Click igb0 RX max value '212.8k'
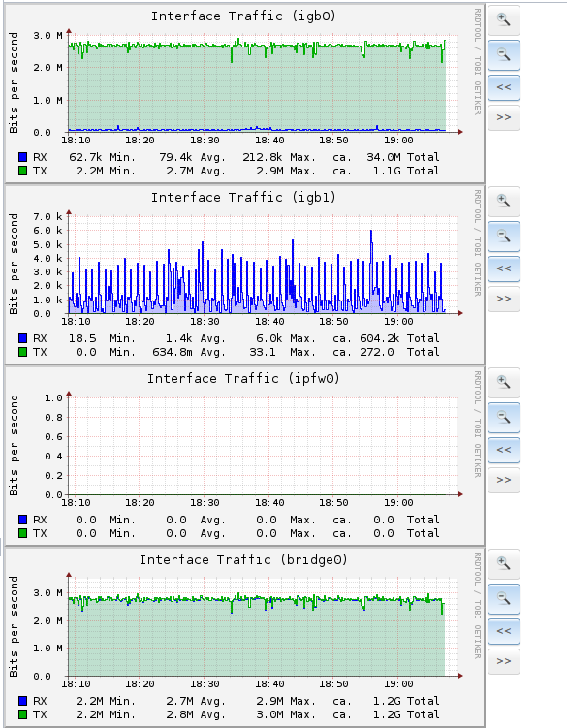Screen dimensions: 567x728 (263, 157)
